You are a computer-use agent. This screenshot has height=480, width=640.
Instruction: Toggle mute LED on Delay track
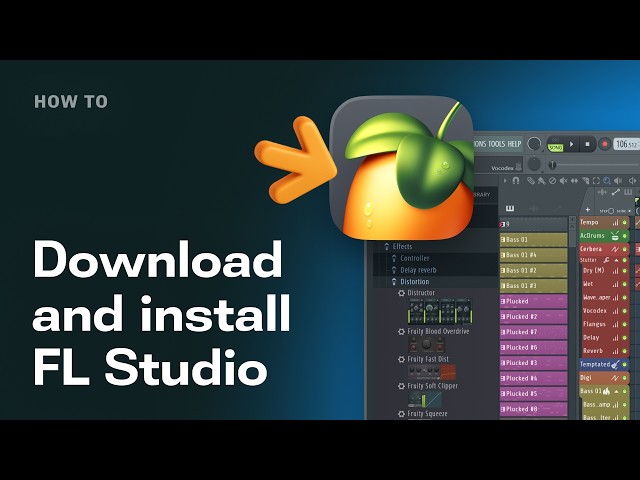[624, 338]
